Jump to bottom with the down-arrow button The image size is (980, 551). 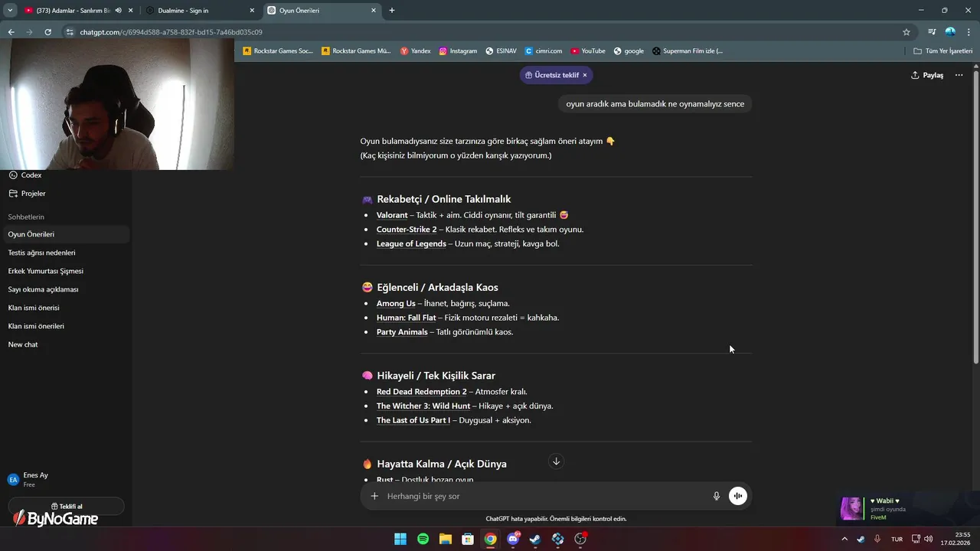click(x=557, y=461)
